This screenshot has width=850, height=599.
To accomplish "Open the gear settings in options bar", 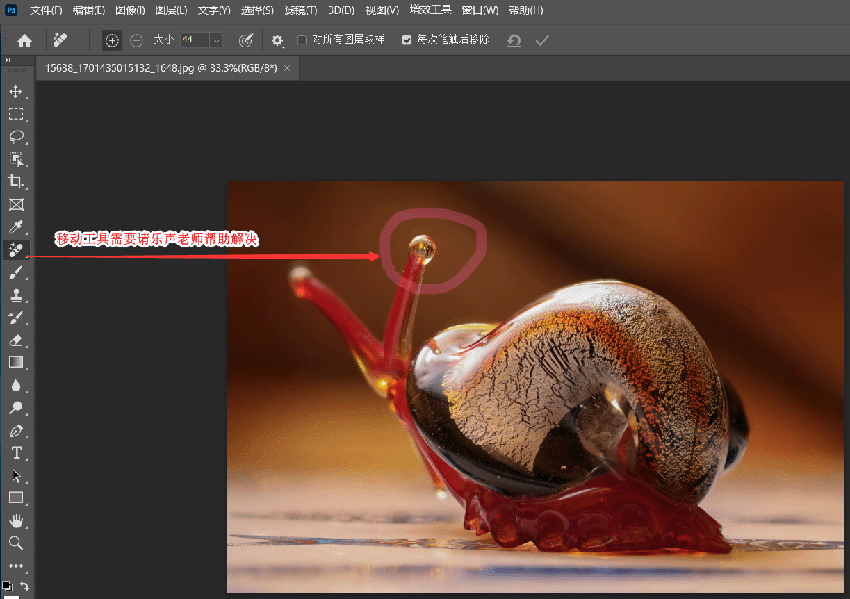I will (277, 40).
